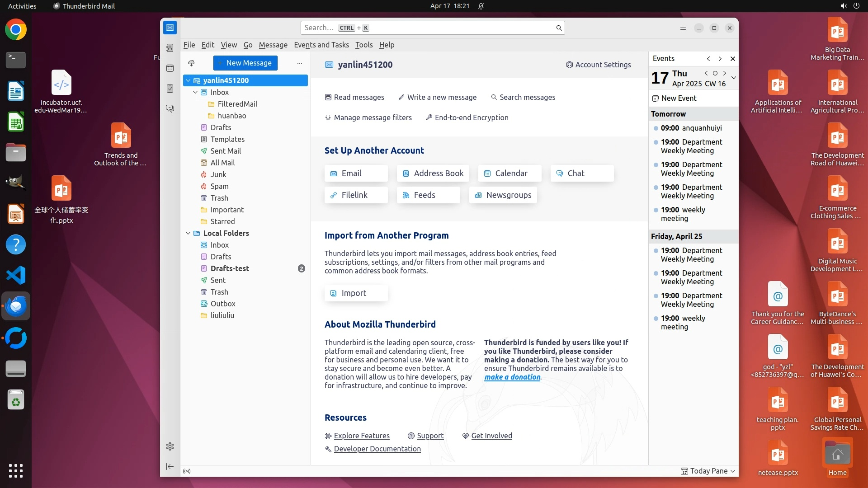Close the Events today pane
The height and width of the screenshot is (488, 868).
733,59
